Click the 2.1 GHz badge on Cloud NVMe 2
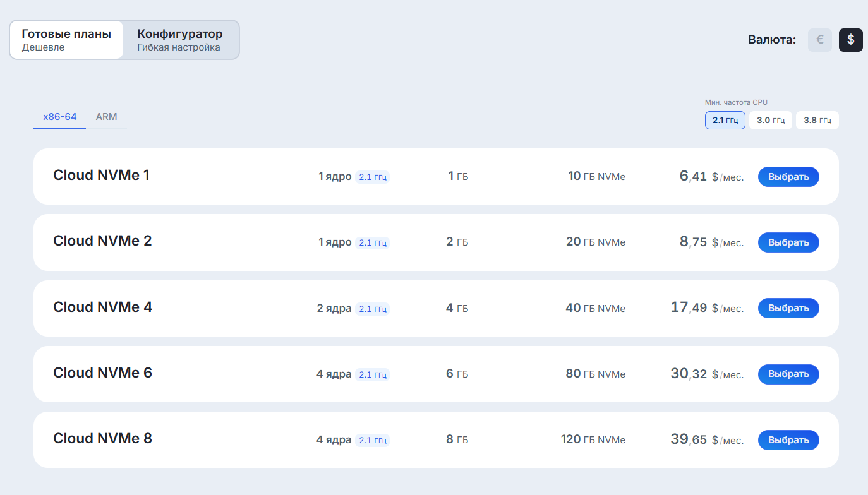Screen dimensions: 868x495 [373, 243]
